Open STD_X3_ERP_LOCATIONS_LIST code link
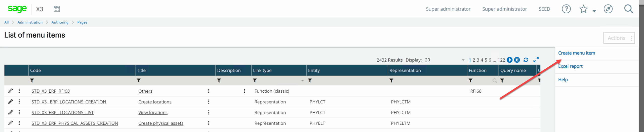The width and height of the screenshot is (644, 132). pos(63,113)
